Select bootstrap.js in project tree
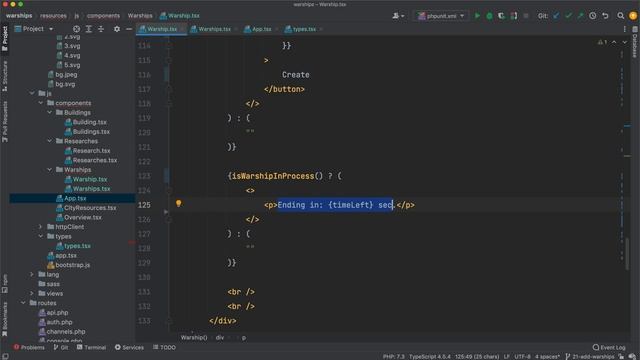The width and height of the screenshot is (640, 360). 73,265
